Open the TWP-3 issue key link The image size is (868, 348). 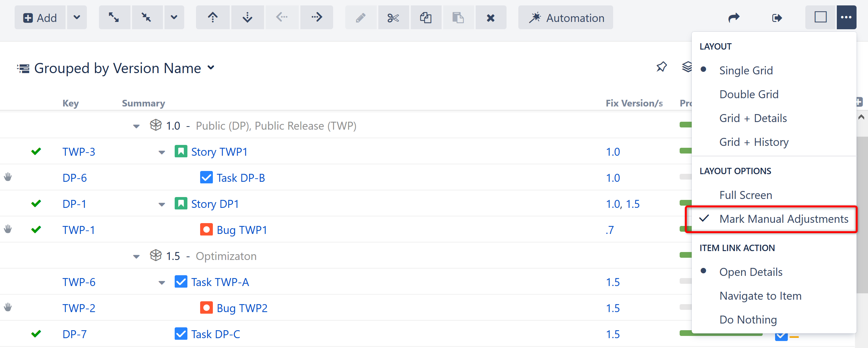[79, 152]
